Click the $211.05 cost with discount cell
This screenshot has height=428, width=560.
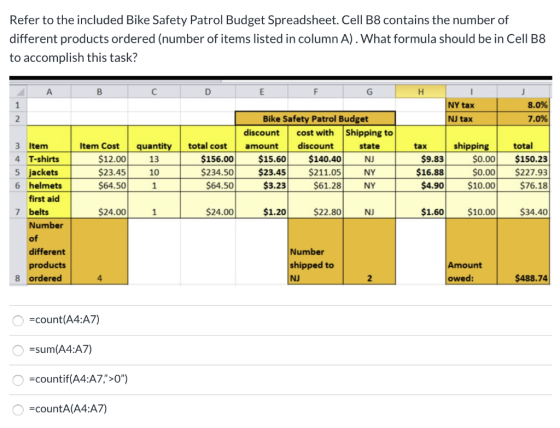tap(315, 172)
